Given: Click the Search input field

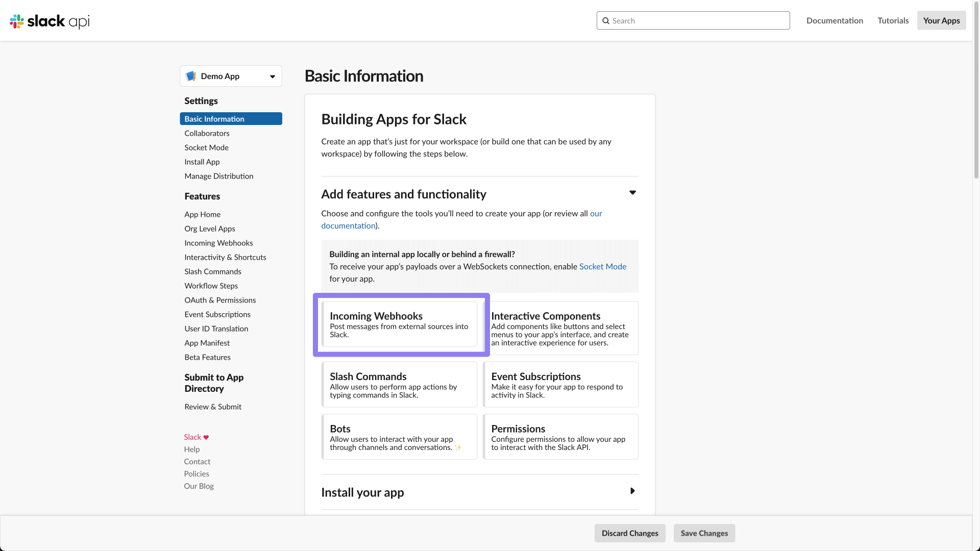Looking at the screenshot, I should (x=693, y=20).
